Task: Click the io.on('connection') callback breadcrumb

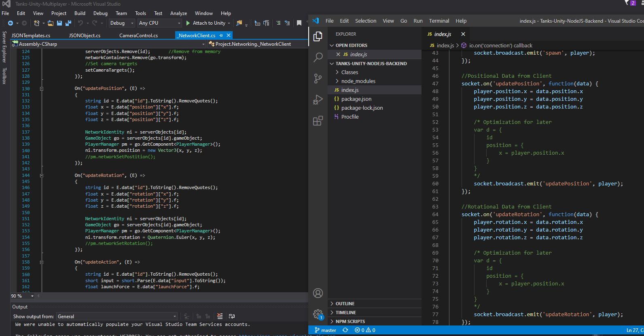Action: [497, 45]
